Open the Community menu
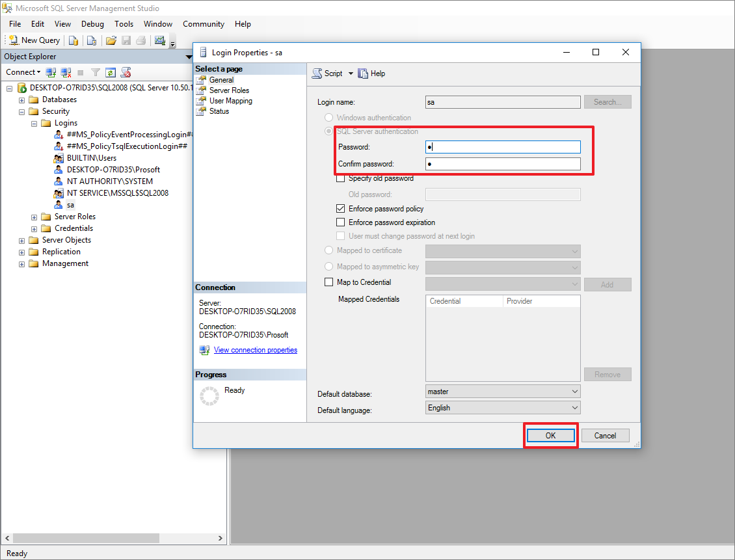 204,24
